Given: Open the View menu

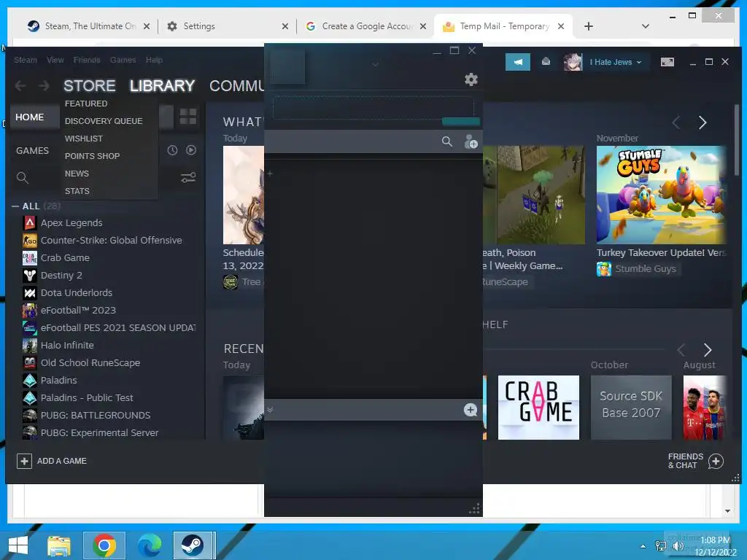Looking at the screenshot, I should coord(55,60).
